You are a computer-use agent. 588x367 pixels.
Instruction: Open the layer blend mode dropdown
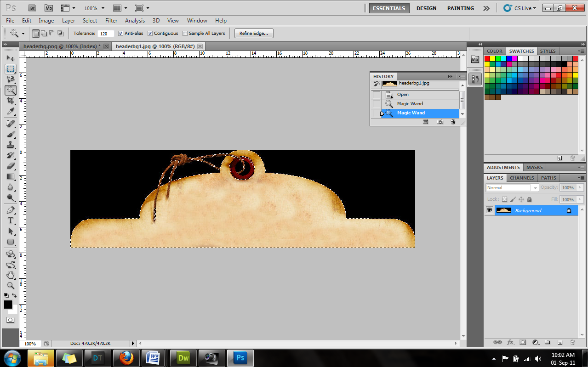pos(512,188)
